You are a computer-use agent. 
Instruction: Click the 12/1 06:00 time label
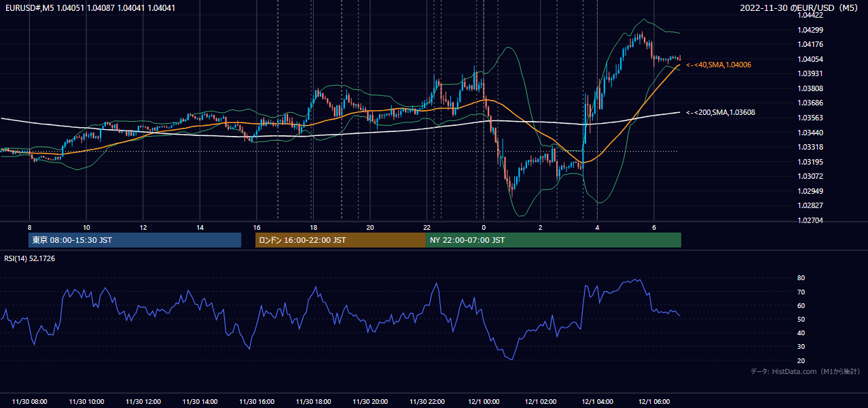point(654,402)
